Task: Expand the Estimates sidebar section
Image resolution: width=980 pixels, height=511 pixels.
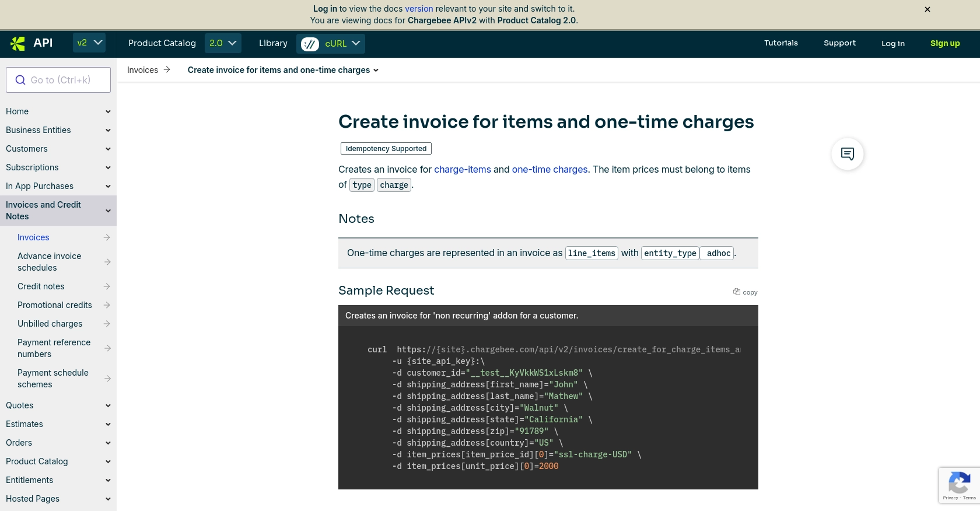Action: coord(108,424)
